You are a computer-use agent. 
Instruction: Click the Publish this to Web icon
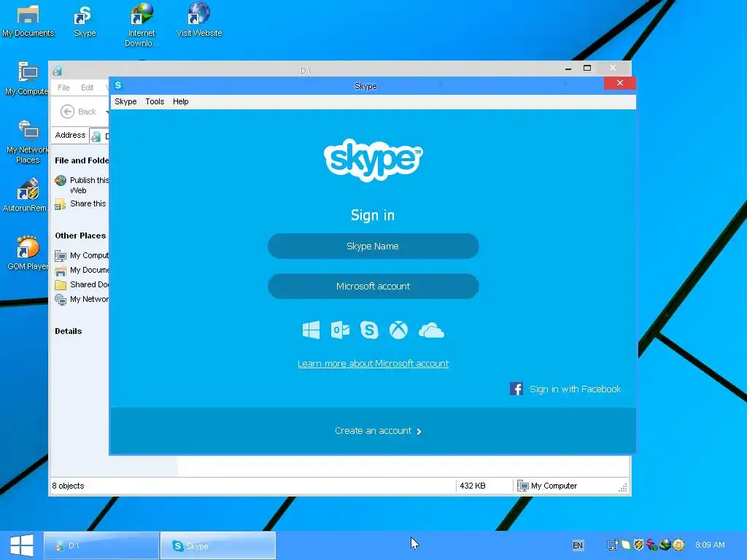click(61, 181)
